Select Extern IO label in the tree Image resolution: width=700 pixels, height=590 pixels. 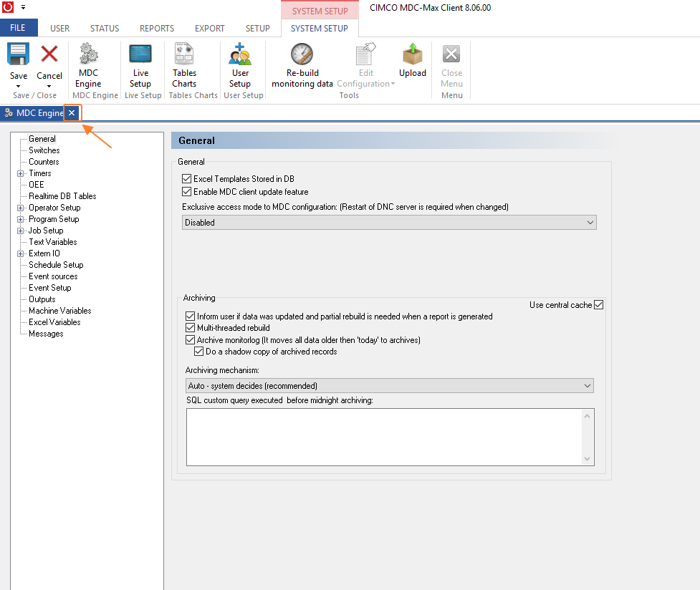tap(44, 253)
